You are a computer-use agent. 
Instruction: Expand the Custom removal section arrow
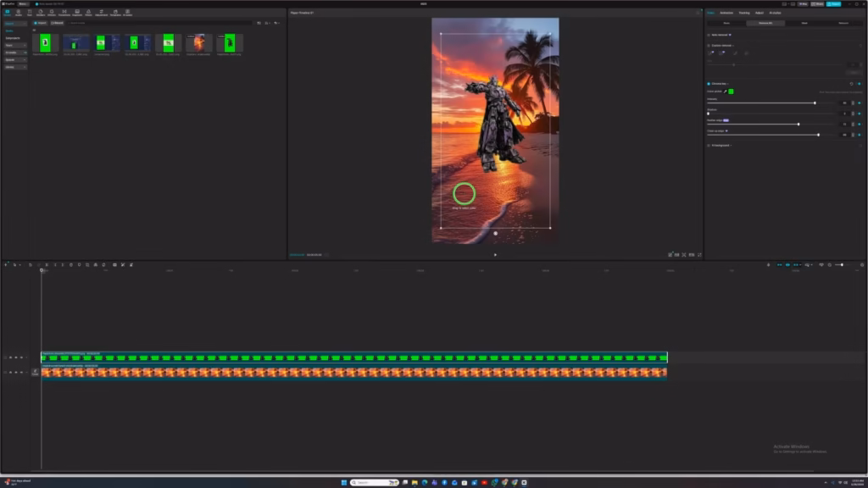[733, 46]
